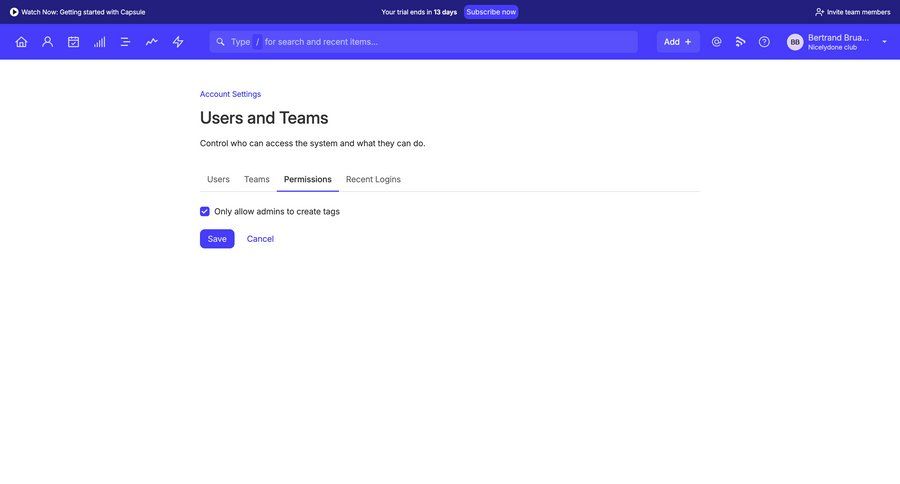Switch to the Teams tab
This screenshot has height=484, width=900.
click(257, 180)
